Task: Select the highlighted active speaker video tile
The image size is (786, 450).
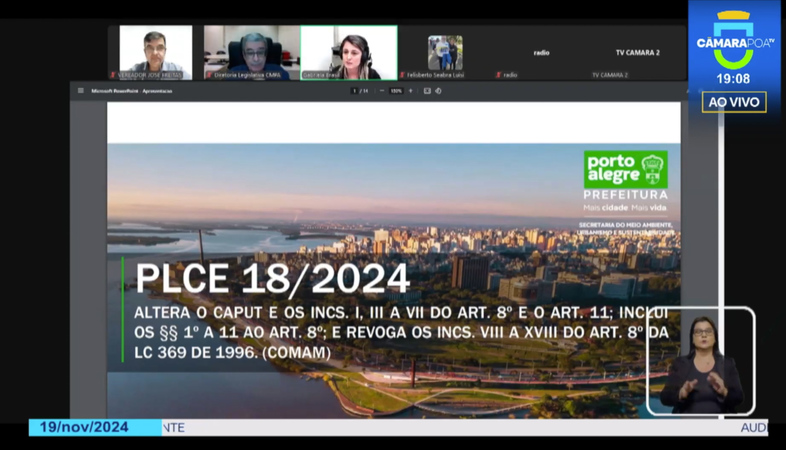Action: pyautogui.click(x=349, y=53)
